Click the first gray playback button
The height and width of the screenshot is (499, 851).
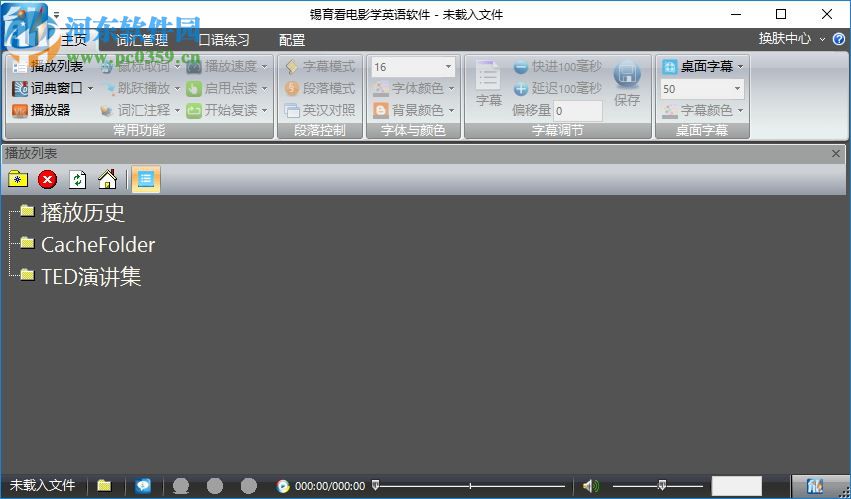point(181,485)
